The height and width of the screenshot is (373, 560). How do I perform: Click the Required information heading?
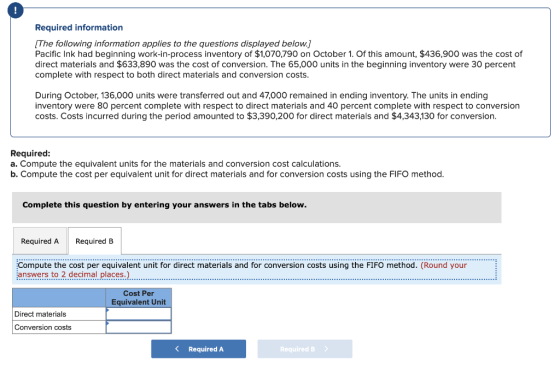(x=79, y=28)
